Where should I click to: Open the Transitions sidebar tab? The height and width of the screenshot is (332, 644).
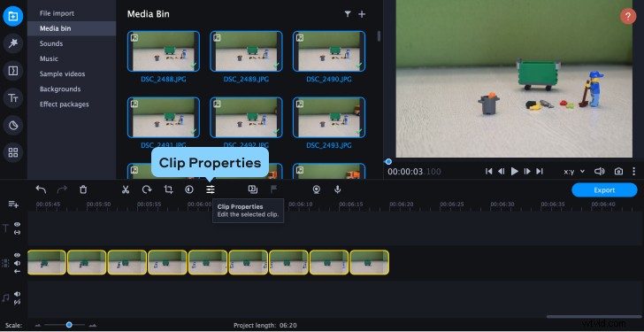click(13, 71)
